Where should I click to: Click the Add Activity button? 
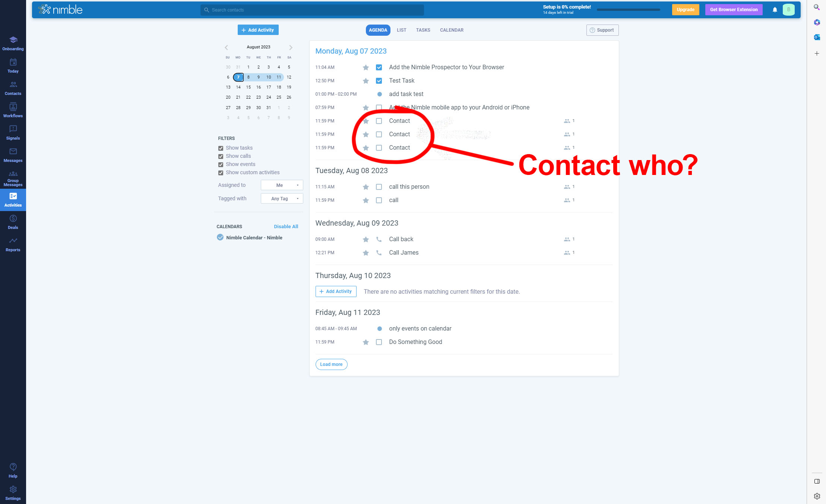click(257, 29)
